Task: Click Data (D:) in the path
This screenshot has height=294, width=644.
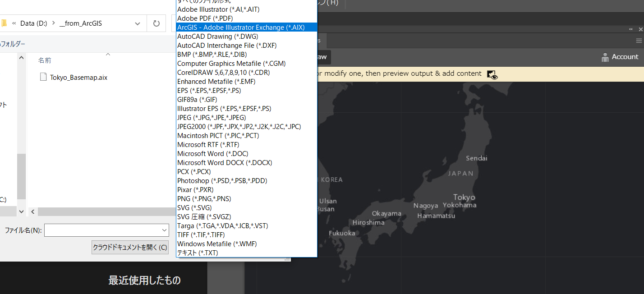Action: pyautogui.click(x=34, y=23)
